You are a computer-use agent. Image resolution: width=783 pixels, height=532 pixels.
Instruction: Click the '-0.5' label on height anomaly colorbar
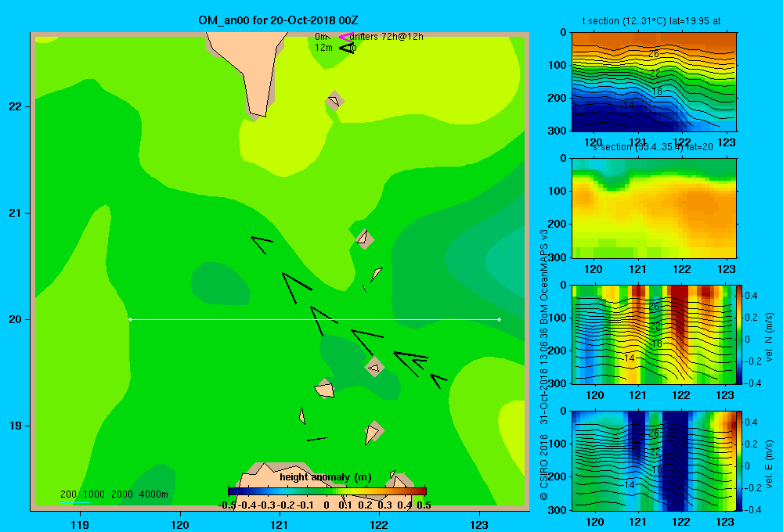coord(227,505)
